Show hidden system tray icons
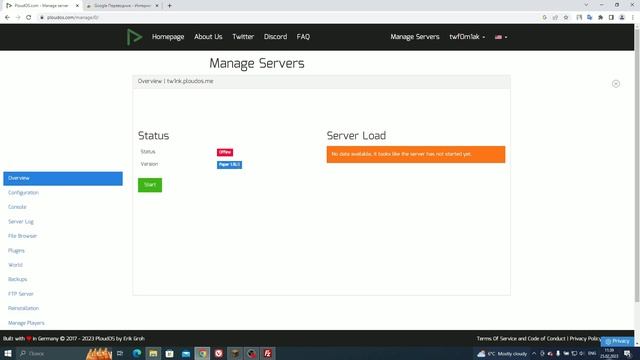Image resolution: width=640 pixels, height=360 pixels. click(x=534, y=353)
